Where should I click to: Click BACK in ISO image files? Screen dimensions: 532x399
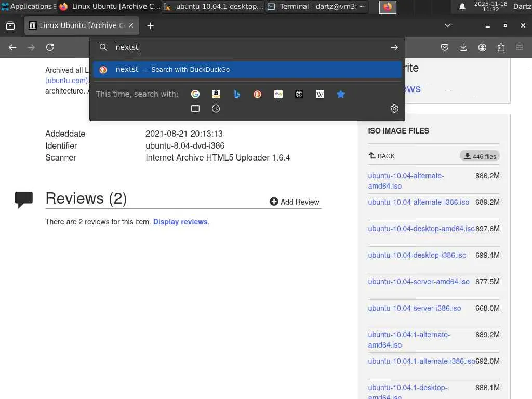tap(382, 156)
